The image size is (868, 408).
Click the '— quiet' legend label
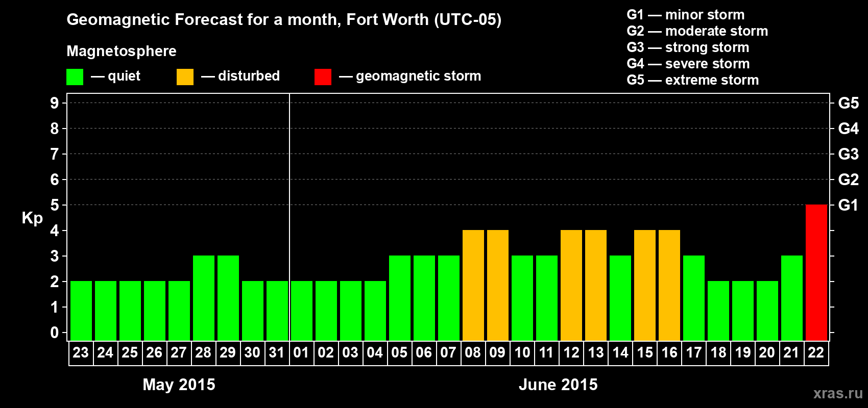(x=115, y=76)
